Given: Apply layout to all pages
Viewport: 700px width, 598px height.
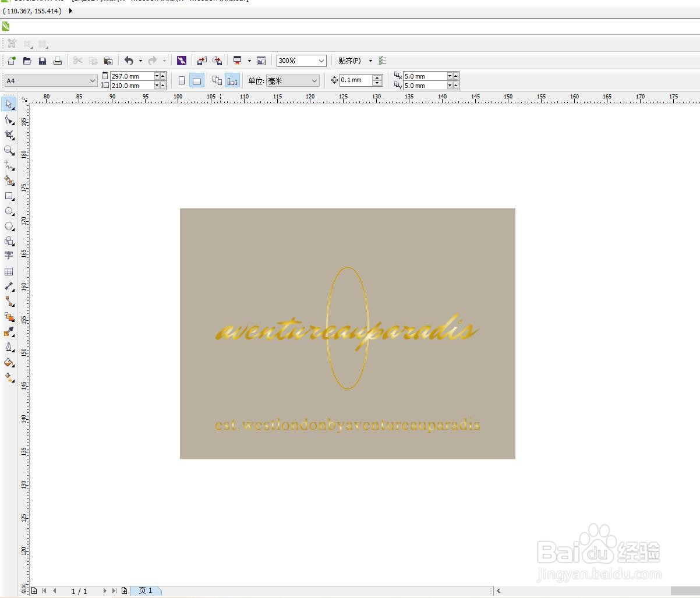Looking at the screenshot, I should pos(217,81).
